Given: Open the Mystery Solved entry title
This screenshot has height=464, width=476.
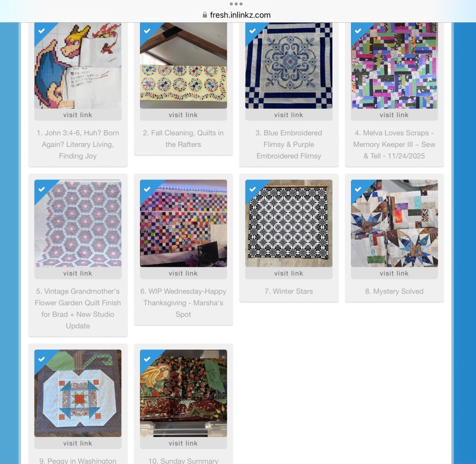Looking at the screenshot, I should tap(394, 291).
